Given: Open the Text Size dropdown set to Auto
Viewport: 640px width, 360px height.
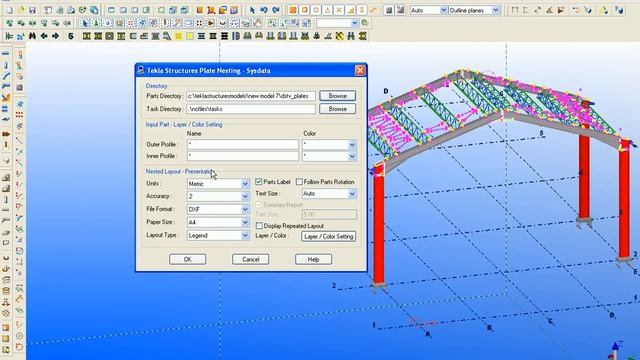Looking at the screenshot, I should pyautogui.click(x=352, y=194).
